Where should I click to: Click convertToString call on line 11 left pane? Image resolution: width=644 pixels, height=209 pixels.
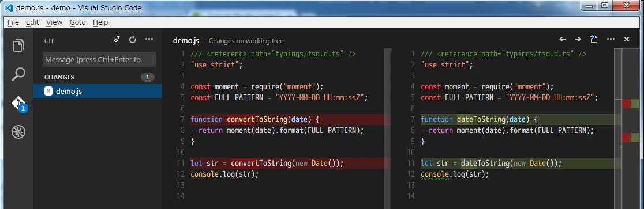[x=261, y=163]
